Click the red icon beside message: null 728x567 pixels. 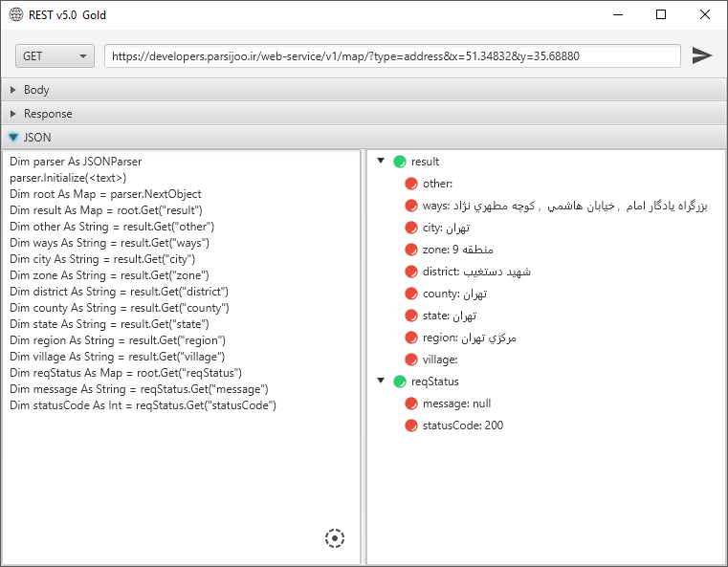tap(411, 403)
